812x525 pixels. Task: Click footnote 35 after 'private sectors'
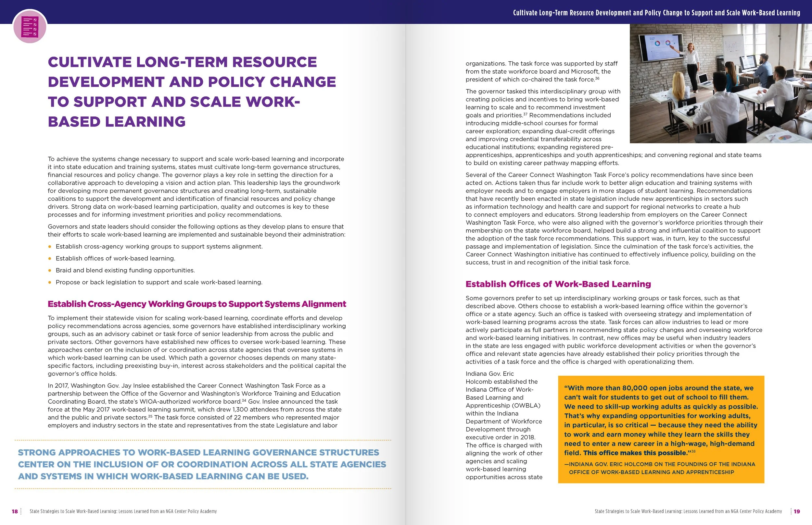[150, 416]
